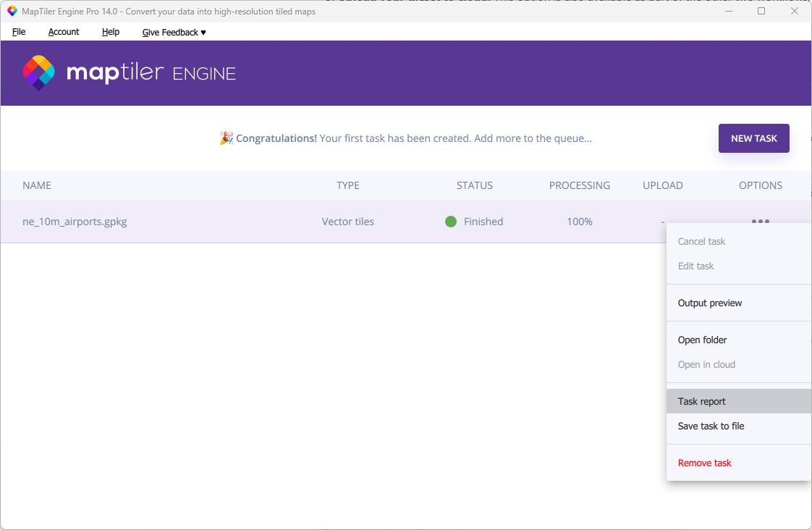The image size is (812, 530).
Task: Open the File menu
Action: 19,32
